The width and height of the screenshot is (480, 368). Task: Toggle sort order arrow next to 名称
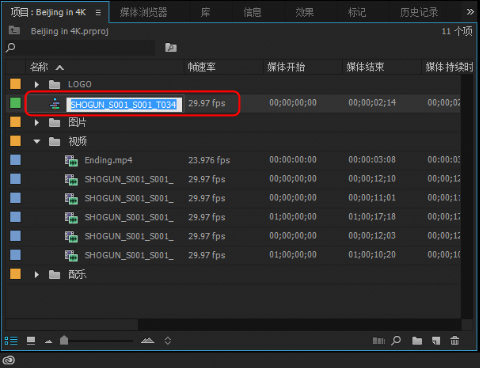(60, 68)
